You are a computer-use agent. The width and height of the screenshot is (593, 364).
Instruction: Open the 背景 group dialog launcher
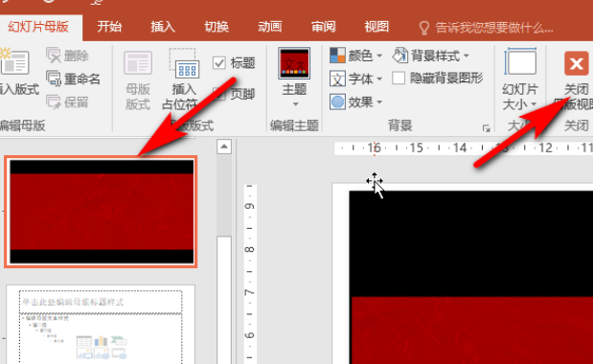tap(487, 128)
